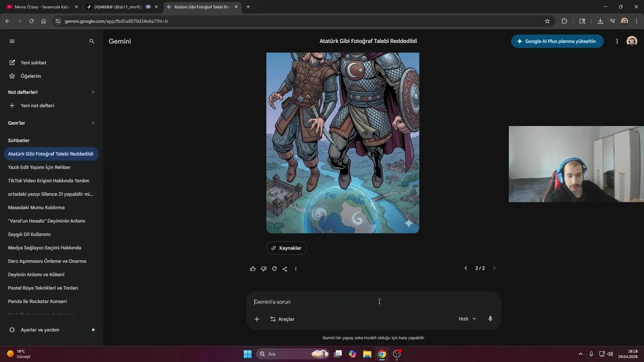Bookmark this page with star icon
The height and width of the screenshot is (362, 644).
tap(547, 21)
